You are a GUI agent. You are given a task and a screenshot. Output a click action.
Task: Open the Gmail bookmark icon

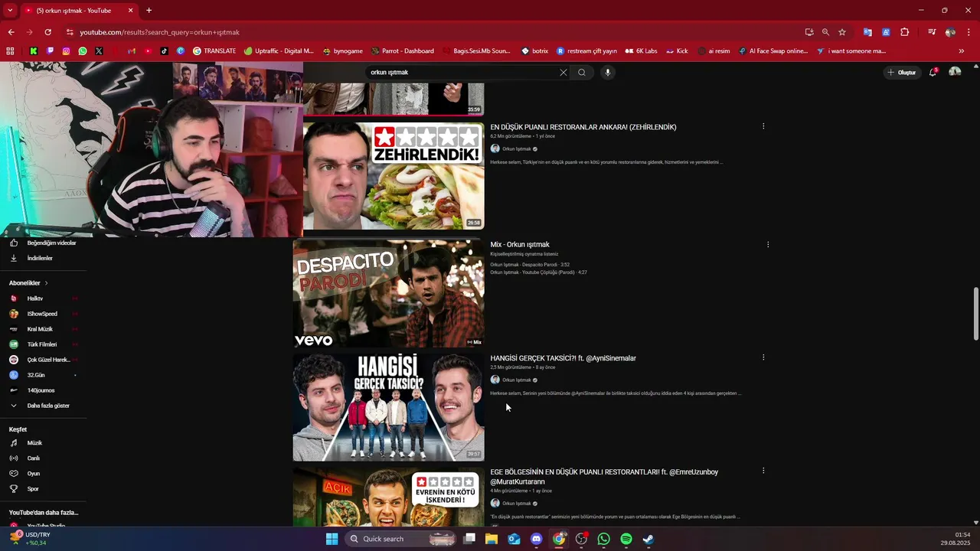click(x=132, y=51)
